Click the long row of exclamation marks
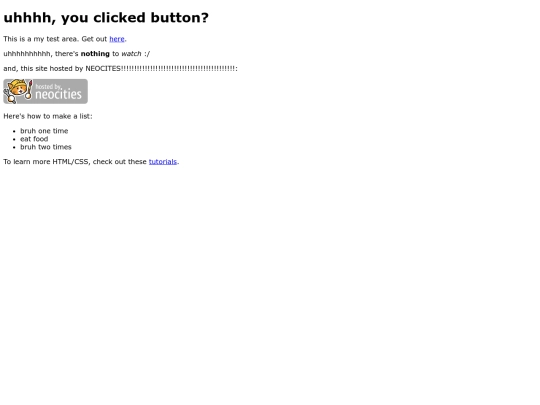 (178, 69)
